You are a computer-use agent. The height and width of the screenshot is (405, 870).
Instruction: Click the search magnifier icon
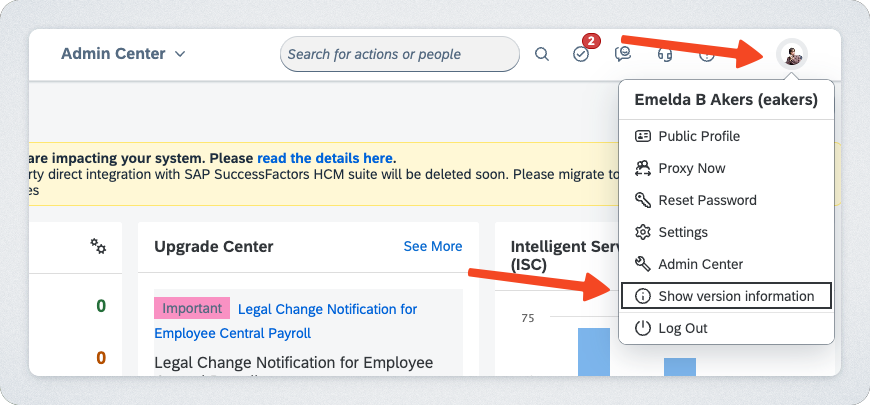click(541, 54)
